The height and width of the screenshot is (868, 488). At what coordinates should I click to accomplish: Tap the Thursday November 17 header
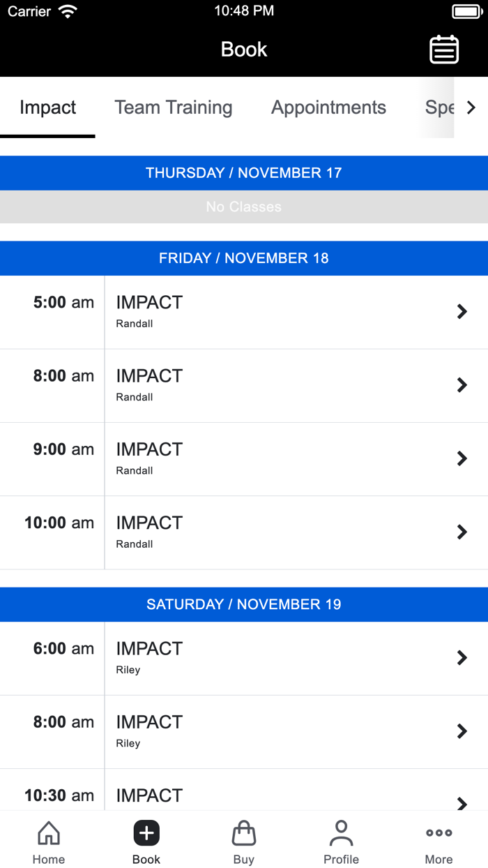(x=244, y=173)
